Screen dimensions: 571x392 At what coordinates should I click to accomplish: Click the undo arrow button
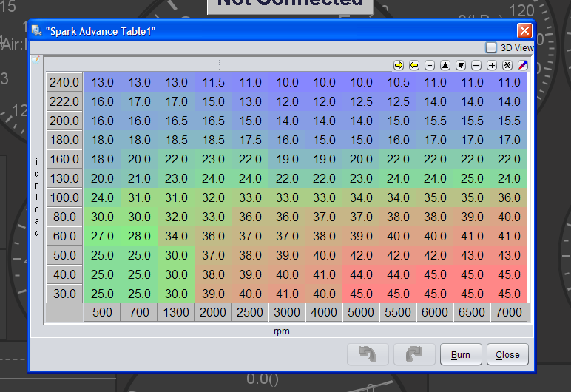point(368,354)
